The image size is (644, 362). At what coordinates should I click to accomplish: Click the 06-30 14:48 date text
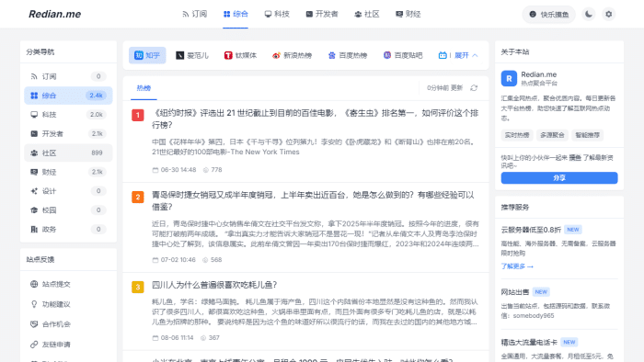178,170
